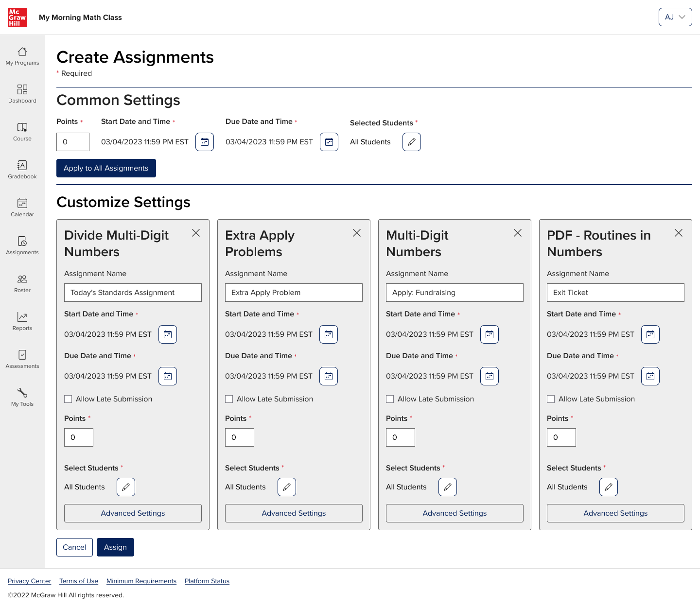700x608 pixels.
Task: Open Roster from the sidebar
Action: pos(22,284)
